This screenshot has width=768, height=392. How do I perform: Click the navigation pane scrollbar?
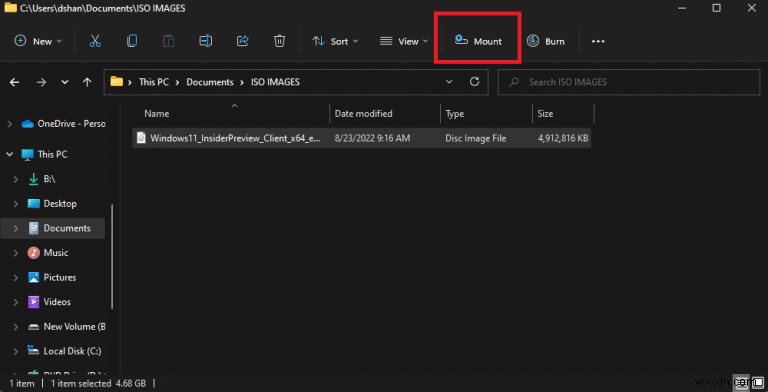coord(112,257)
